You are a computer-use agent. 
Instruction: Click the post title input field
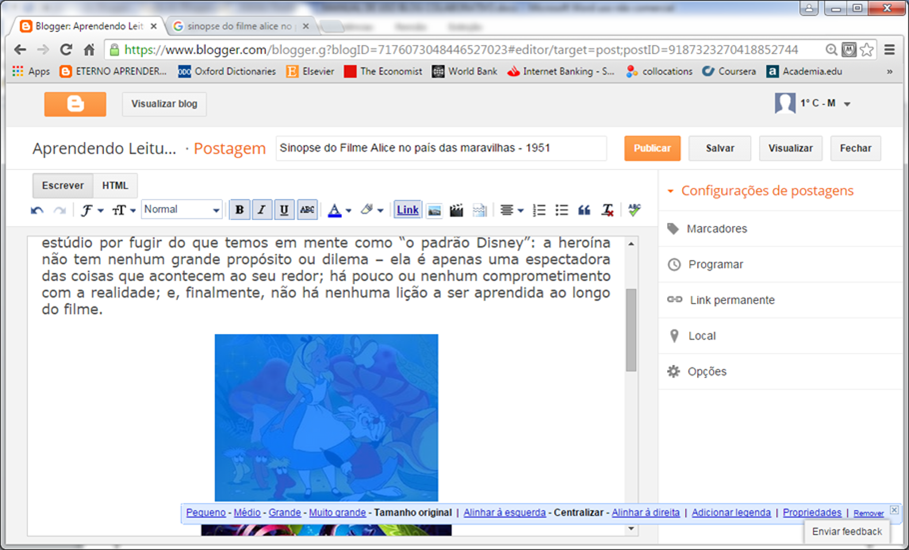tap(441, 148)
